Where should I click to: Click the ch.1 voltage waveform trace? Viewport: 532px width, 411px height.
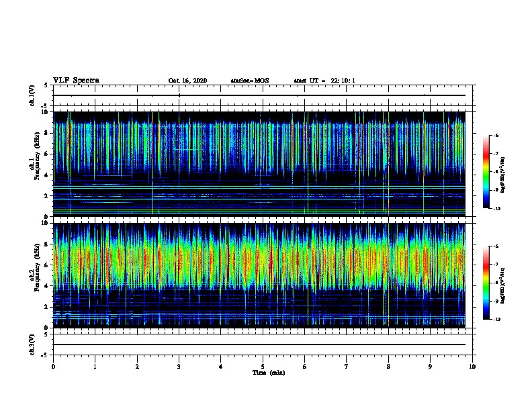[259, 95]
